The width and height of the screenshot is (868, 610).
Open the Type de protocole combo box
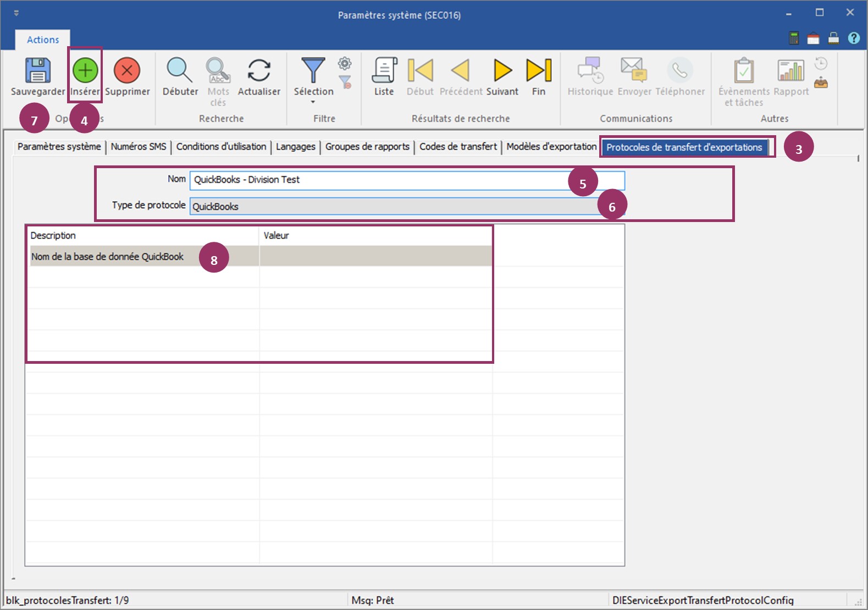pyautogui.click(x=407, y=206)
